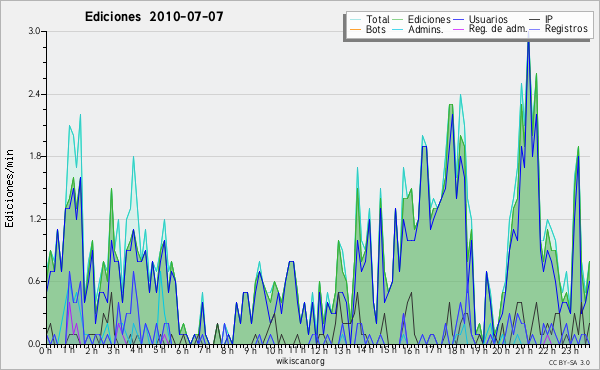Click the magenta Reg. de adm. legend swatch
Screen dimensions: 600x370
(458, 29)
